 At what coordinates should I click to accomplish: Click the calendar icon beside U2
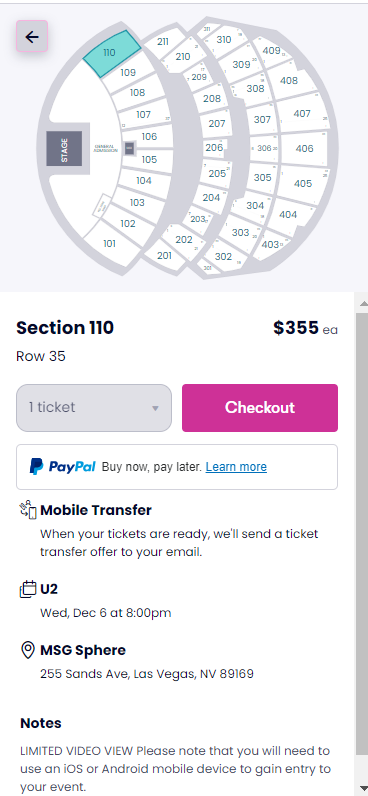coord(28,589)
